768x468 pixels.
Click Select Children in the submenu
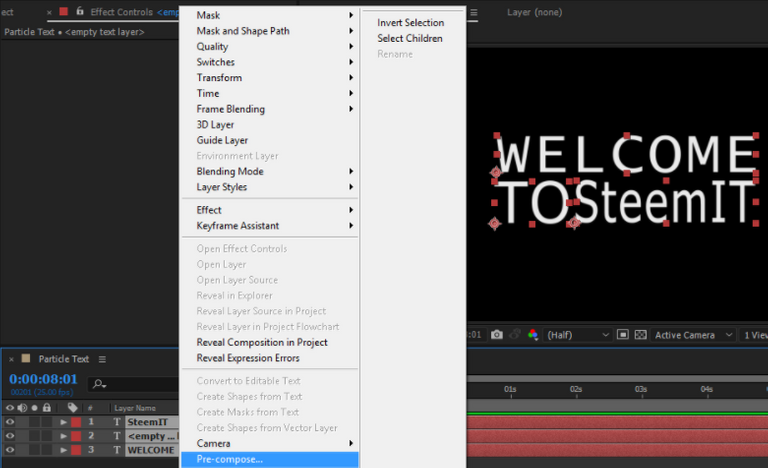409,39
